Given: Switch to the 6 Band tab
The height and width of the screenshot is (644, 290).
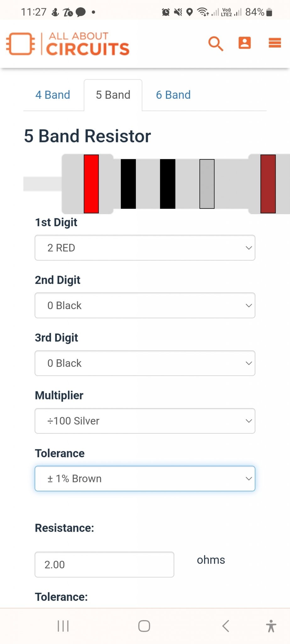Looking at the screenshot, I should pos(173,95).
